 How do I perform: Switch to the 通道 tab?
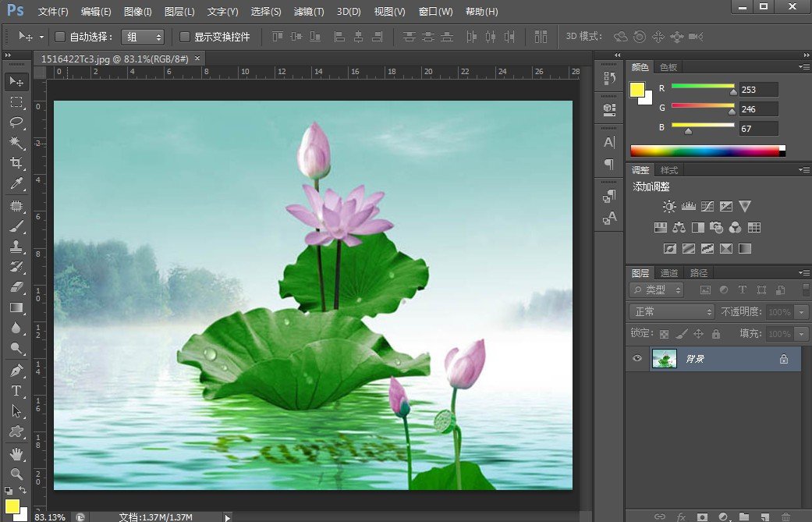[669, 273]
